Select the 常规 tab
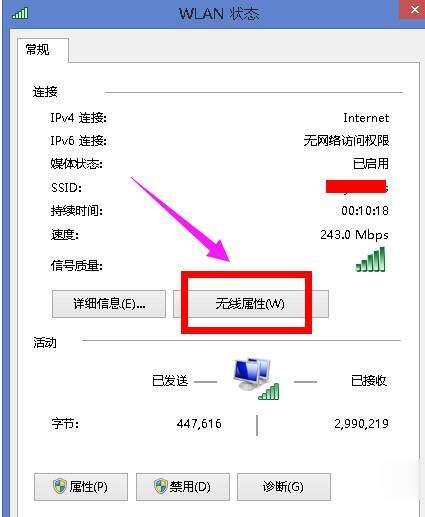Screen dimensions: 425x517 (x=38, y=50)
